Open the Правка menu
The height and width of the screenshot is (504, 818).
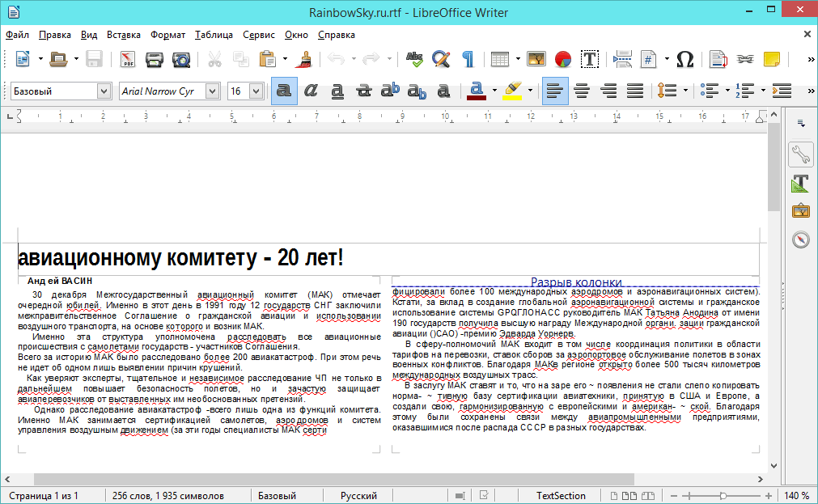tap(55, 35)
